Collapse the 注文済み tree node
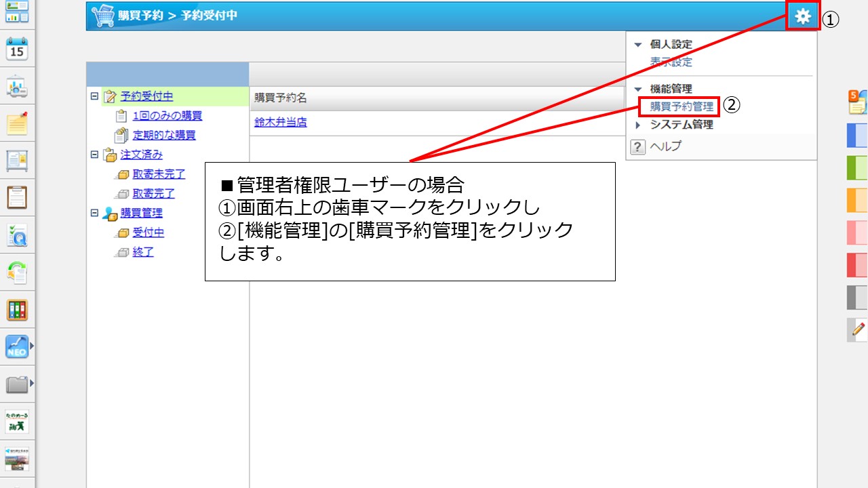Screen dimensions: 868x488 (x=94, y=155)
